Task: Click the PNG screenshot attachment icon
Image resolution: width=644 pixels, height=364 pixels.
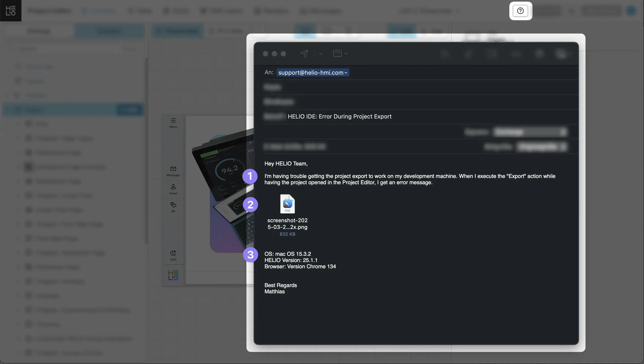Action: [287, 204]
